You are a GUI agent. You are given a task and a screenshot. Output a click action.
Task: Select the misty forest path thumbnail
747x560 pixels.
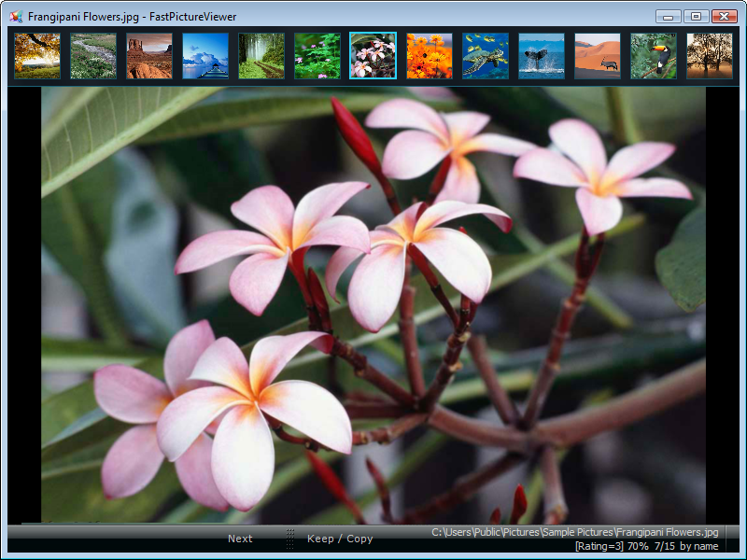261,56
